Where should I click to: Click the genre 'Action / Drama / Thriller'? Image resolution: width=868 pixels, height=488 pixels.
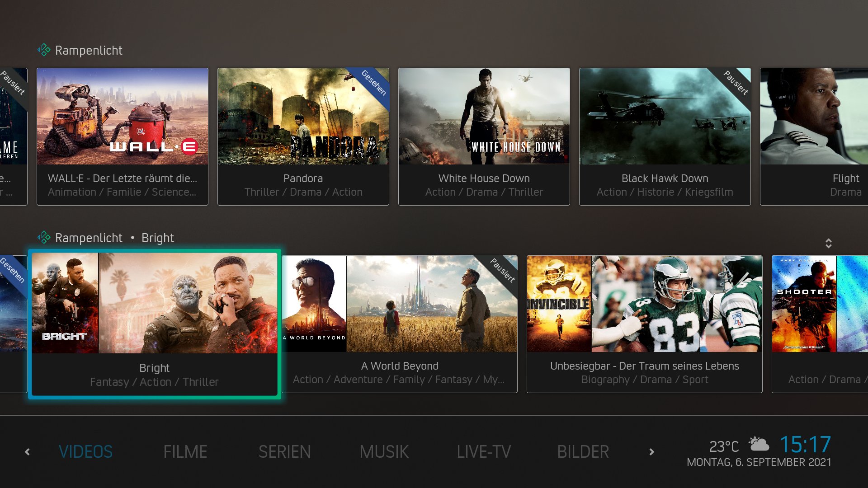484,192
